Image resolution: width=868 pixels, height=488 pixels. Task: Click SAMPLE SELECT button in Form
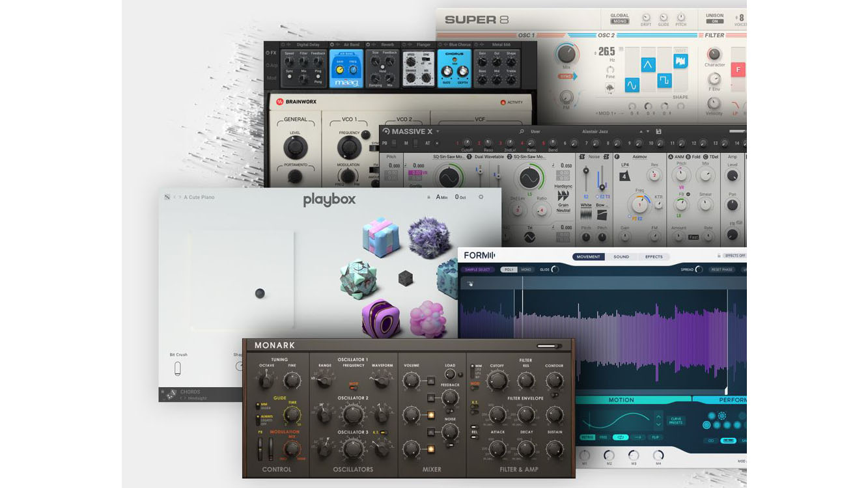477,269
